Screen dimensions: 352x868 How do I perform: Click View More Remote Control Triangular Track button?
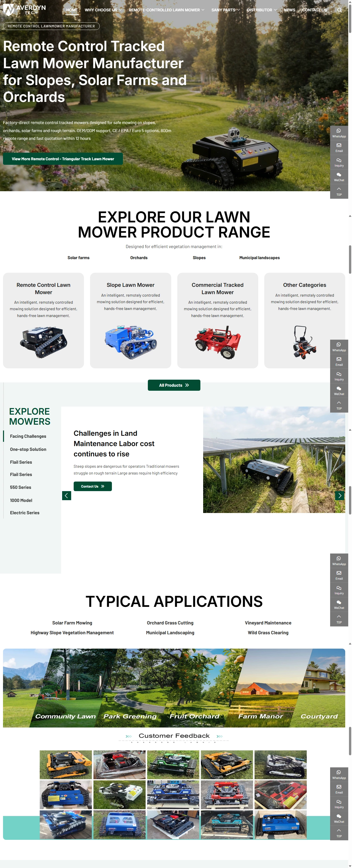63,159
